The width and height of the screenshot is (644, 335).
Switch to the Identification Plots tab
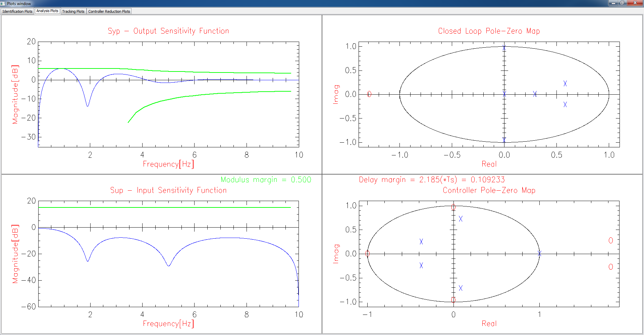click(17, 11)
